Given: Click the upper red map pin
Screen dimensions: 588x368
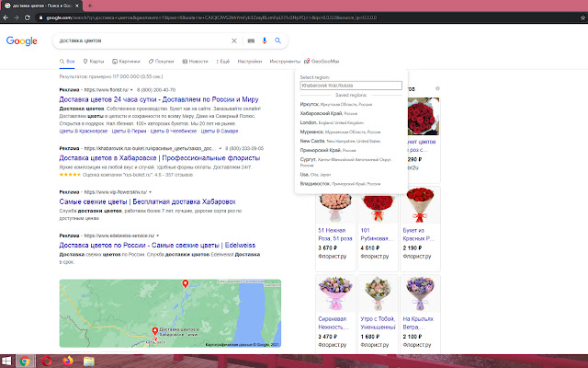Looking at the screenshot, I should coord(185,284).
